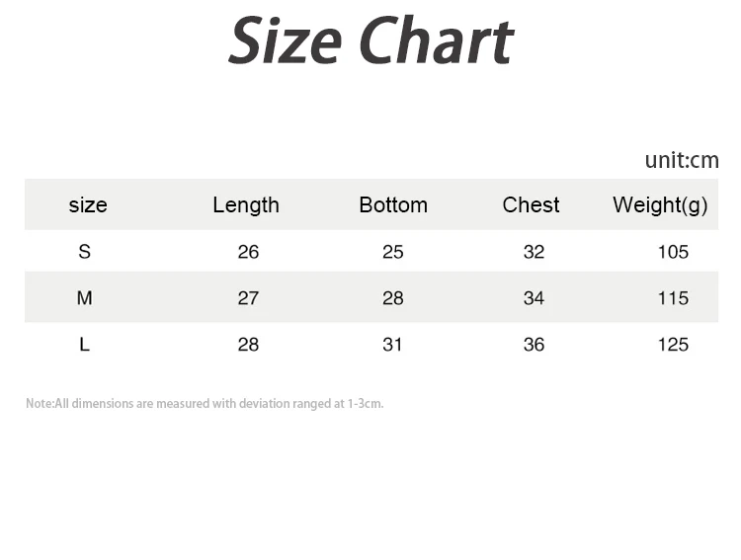Select the Weight(g) column header
Viewport: 741px width, 560px height.
[660, 205]
